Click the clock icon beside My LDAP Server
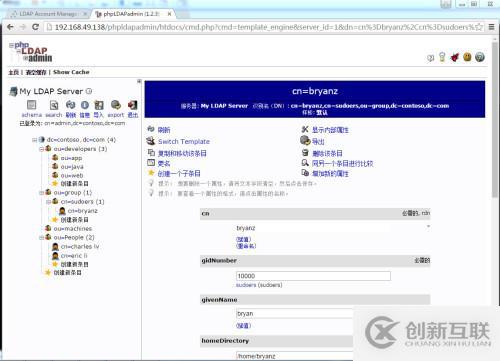The height and width of the screenshot is (361, 500). tap(89, 91)
